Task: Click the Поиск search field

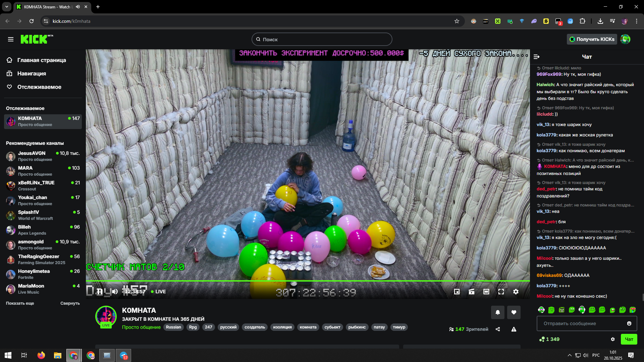Action: point(322,39)
